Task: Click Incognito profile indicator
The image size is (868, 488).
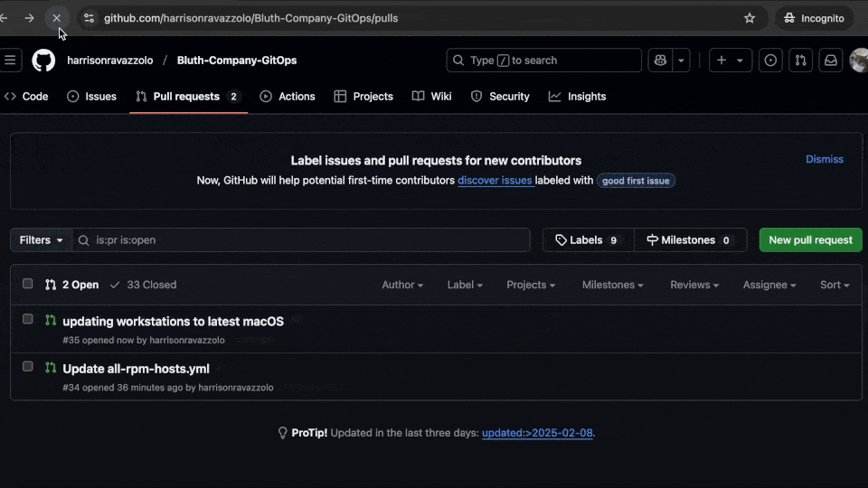Action: click(814, 18)
